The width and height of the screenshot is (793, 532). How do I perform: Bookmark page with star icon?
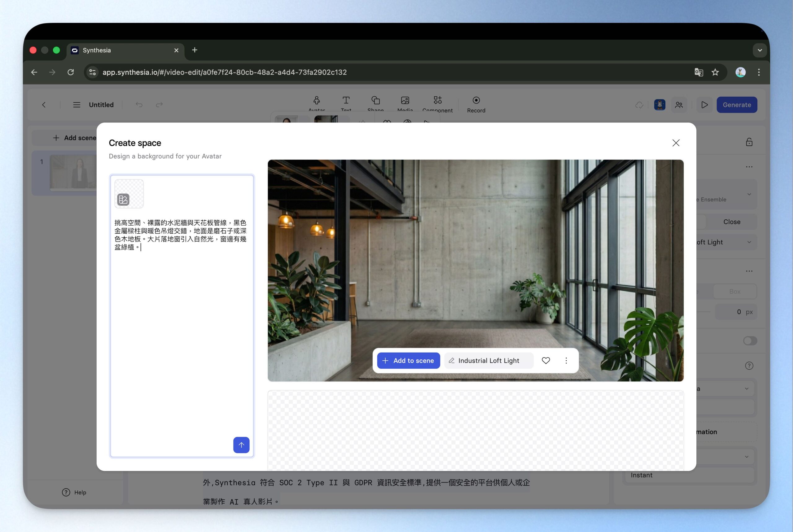[715, 72]
